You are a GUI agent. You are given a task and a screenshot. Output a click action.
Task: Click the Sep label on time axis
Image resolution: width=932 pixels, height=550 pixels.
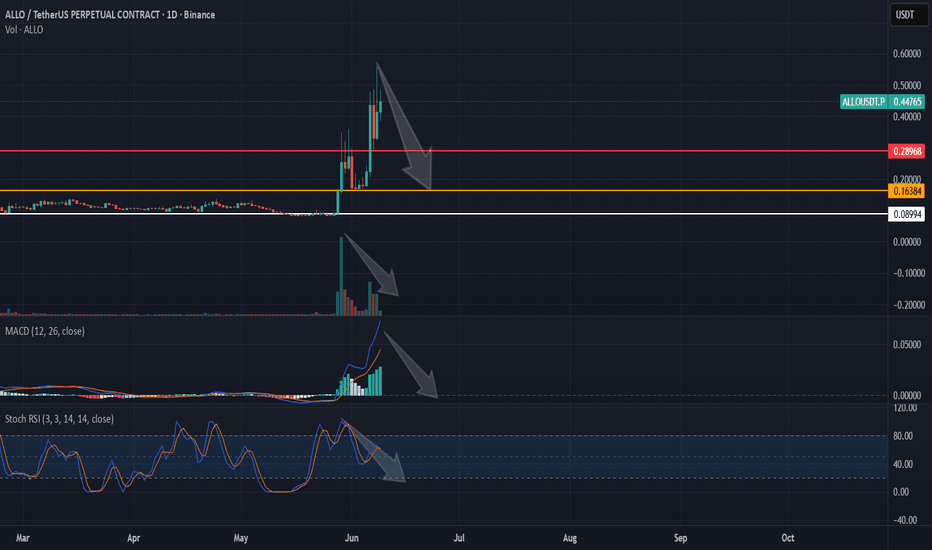click(x=681, y=538)
